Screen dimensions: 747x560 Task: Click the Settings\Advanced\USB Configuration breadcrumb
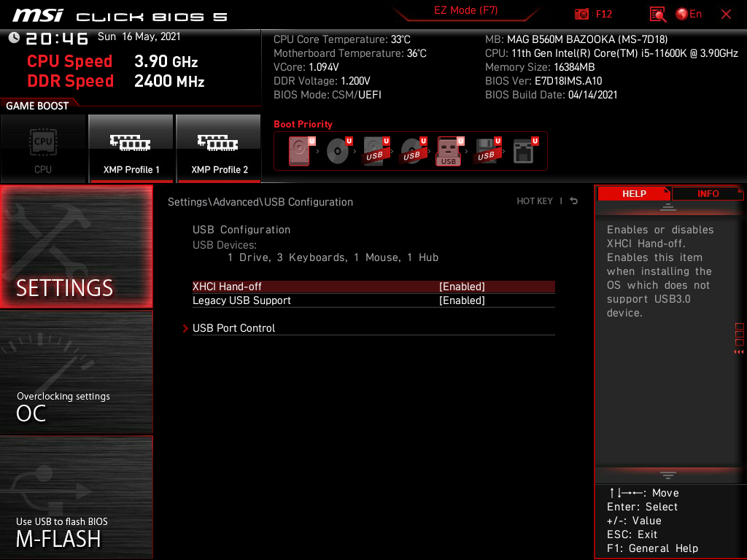tap(260, 202)
